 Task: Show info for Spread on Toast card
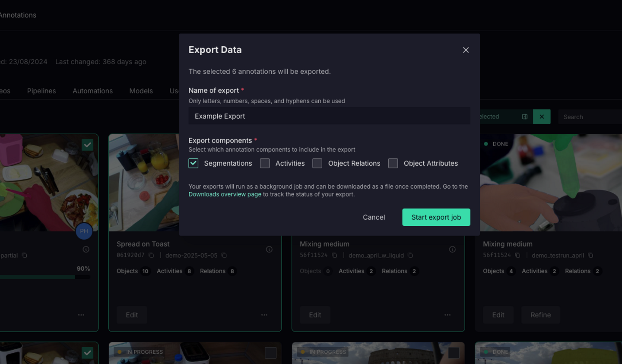click(269, 249)
